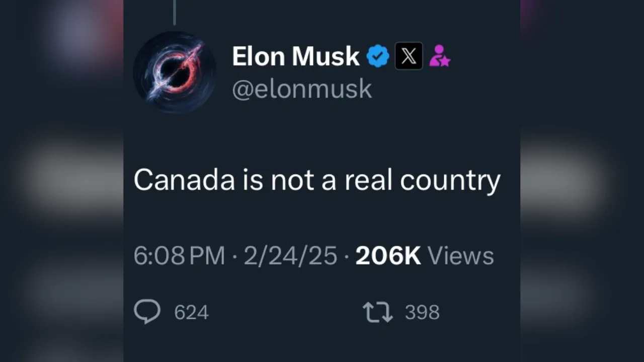The image size is (644, 362).
Task: Open the 2/24/25 timestamp link
Action: coord(290,255)
